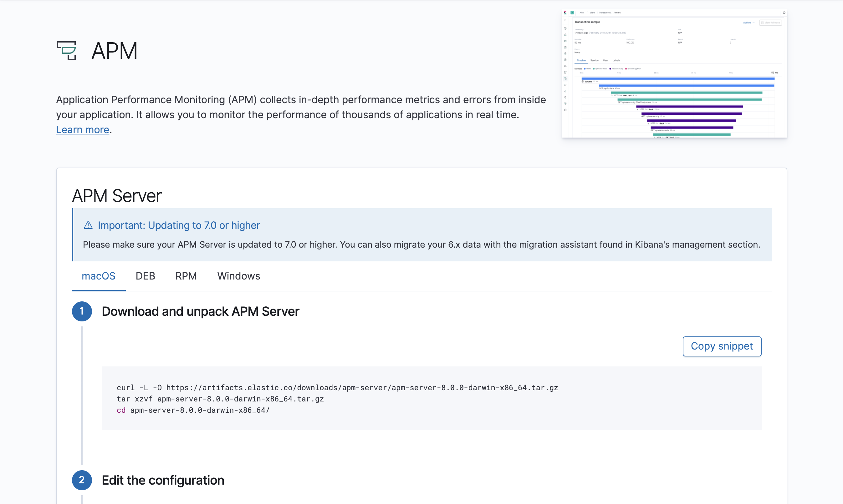Switch to the Windows tab
This screenshot has height=504, width=843.
click(x=239, y=276)
